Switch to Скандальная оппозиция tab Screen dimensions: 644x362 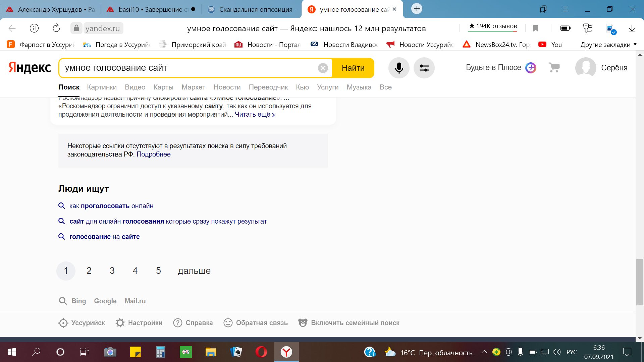pos(252,9)
